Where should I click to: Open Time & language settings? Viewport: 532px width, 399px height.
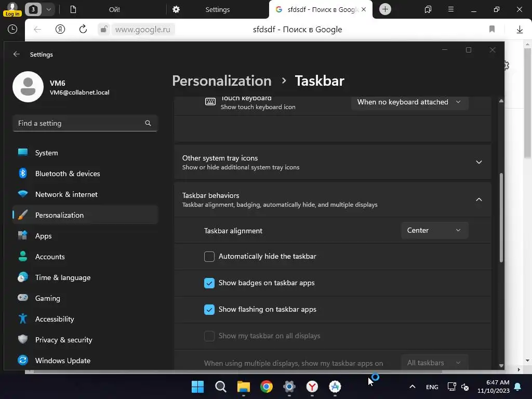(x=85, y=277)
